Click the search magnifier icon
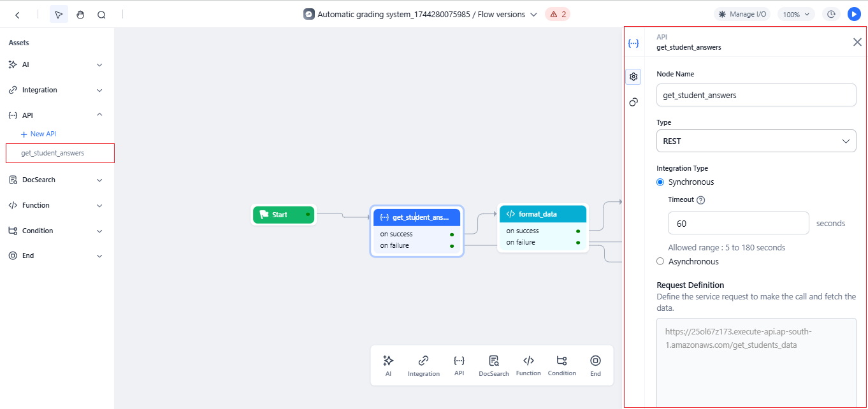Viewport: 868px width, 409px height. coord(101,15)
